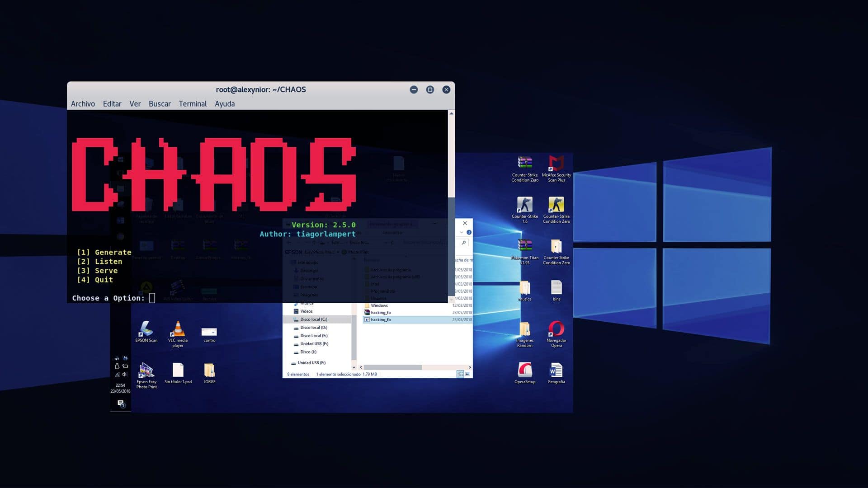Image resolution: width=868 pixels, height=488 pixels.
Task: Mute volume via the tray speaker icon
Action: (x=124, y=374)
